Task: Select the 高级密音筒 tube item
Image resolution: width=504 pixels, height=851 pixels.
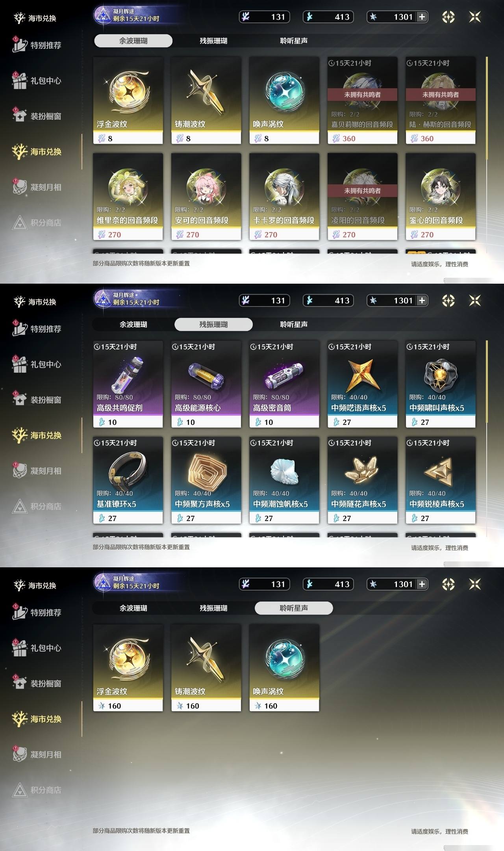Action: pos(284,384)
